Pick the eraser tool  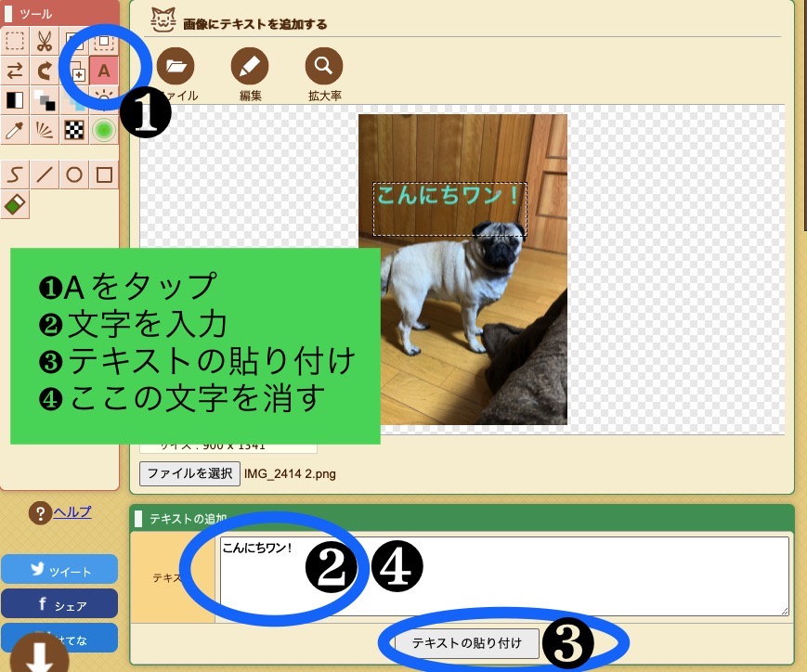[15, 204]
